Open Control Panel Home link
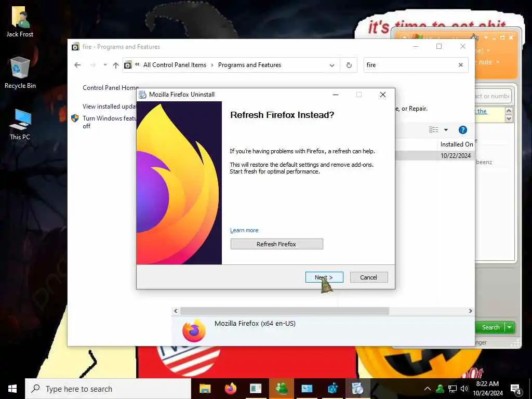Screen dimensions: 532x399 tap(110, 87)
